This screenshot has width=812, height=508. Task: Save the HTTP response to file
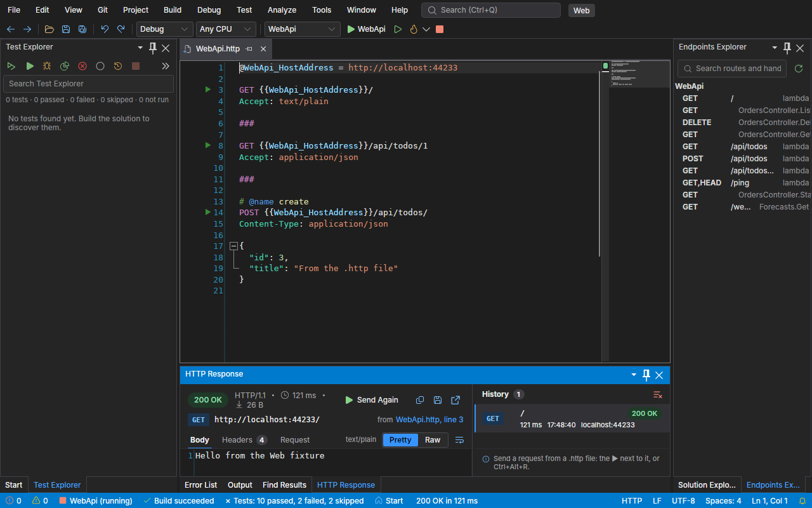tap(438, 400)
